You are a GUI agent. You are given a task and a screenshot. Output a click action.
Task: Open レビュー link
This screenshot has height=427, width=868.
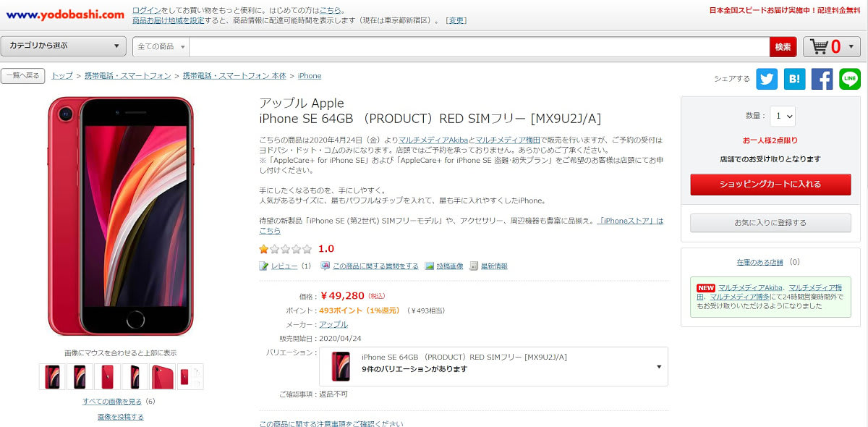(x=284, y=266)
